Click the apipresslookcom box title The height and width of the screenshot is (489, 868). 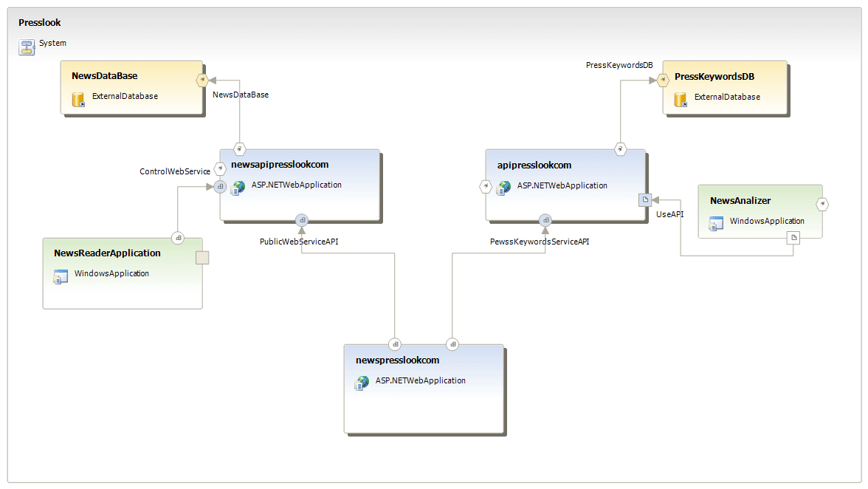pos(534,165)
